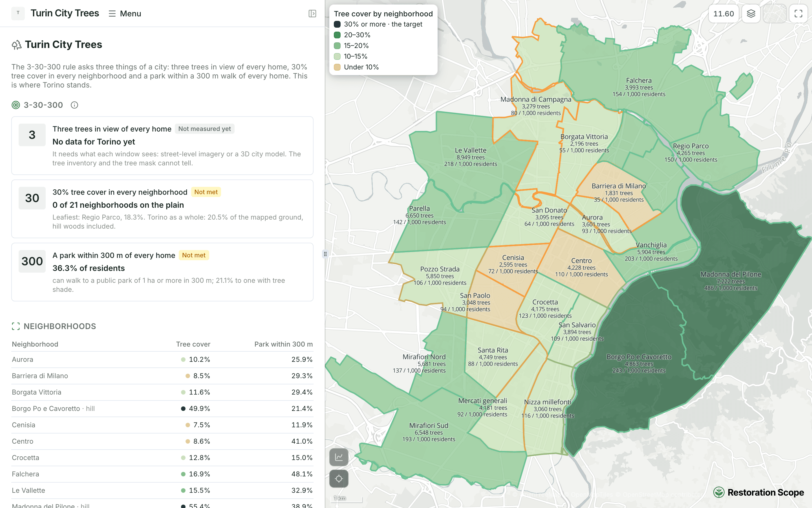The image size is (812, 508).
Task: Click the Neighborhoods section bracket icon
Action: click(16, 326)
